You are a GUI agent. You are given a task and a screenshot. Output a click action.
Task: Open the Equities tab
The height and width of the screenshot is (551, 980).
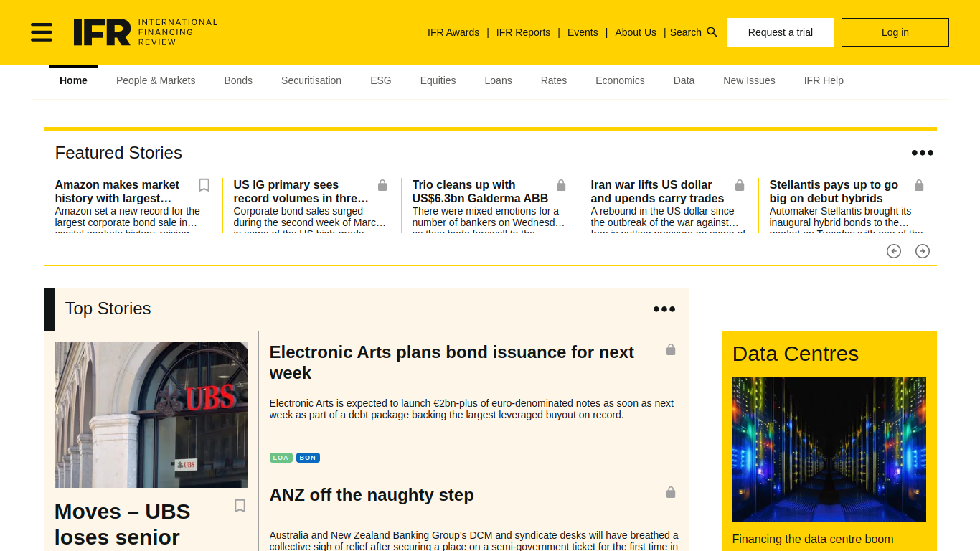438,80
